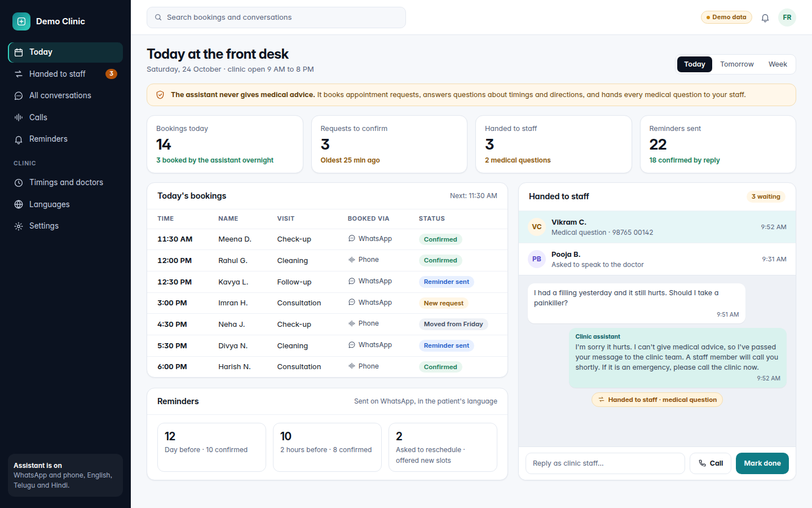The height and width of the screenshot is (508, 812).
Task: Open the Bookings today card
Action: coord(225,144)
